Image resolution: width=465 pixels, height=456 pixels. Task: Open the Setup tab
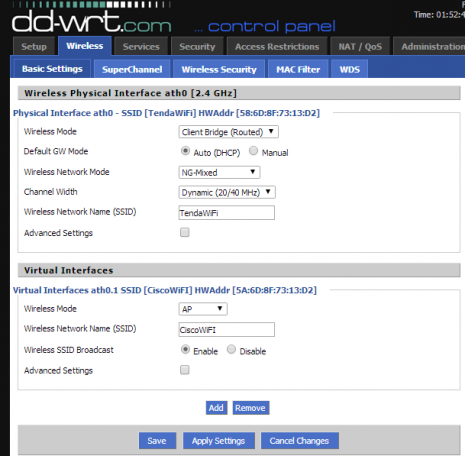pyautogui.click(x=34, y=46)
